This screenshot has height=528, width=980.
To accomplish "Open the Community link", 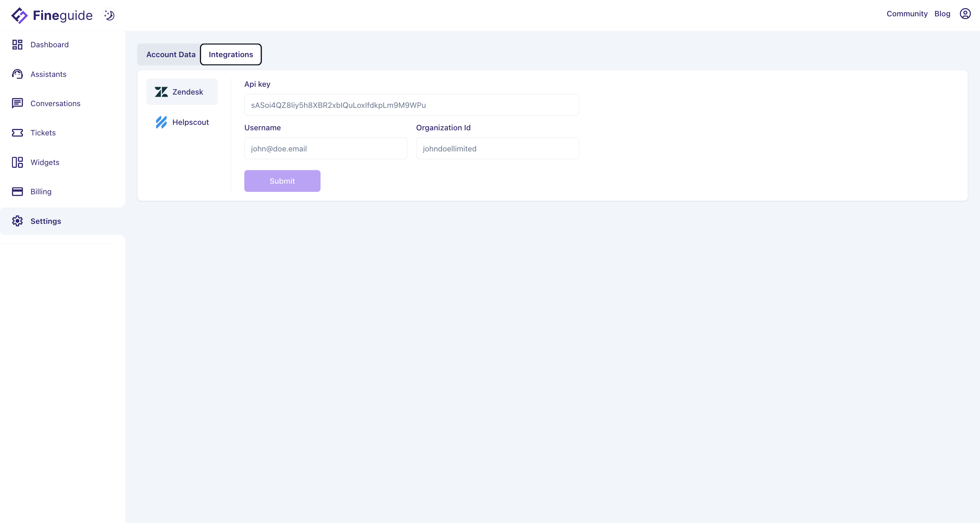I will pos(907,14).
